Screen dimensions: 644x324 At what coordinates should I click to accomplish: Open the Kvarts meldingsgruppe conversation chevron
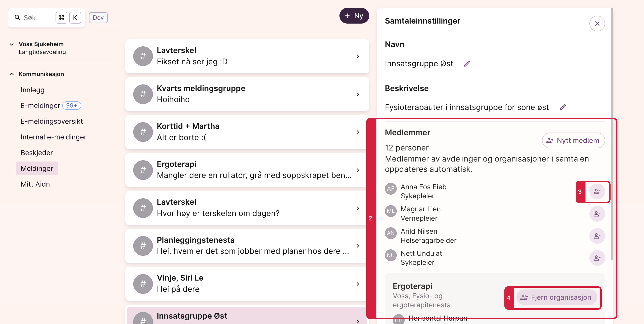358,94
